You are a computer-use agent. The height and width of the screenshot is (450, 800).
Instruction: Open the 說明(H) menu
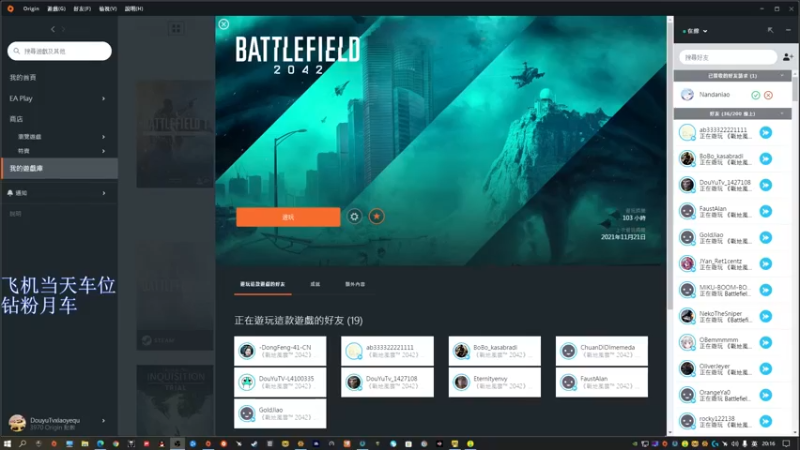(134, 9)
